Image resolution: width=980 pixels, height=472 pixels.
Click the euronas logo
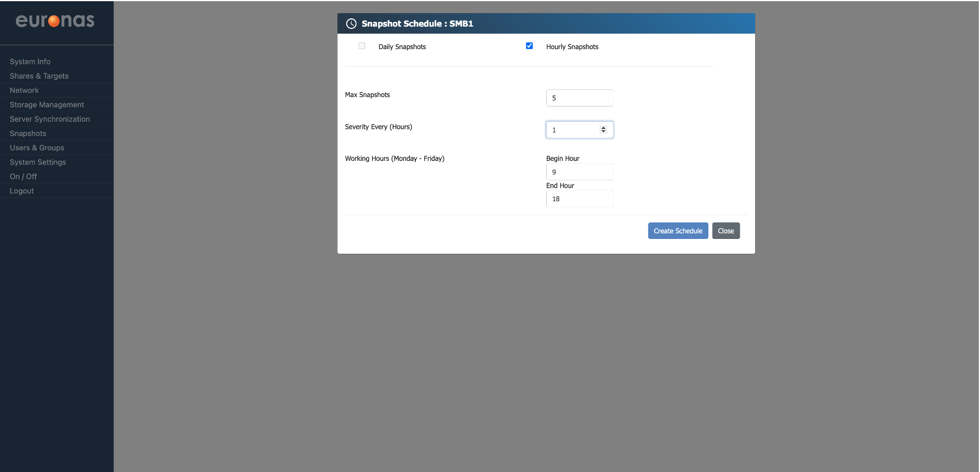(x=55, y=21)
